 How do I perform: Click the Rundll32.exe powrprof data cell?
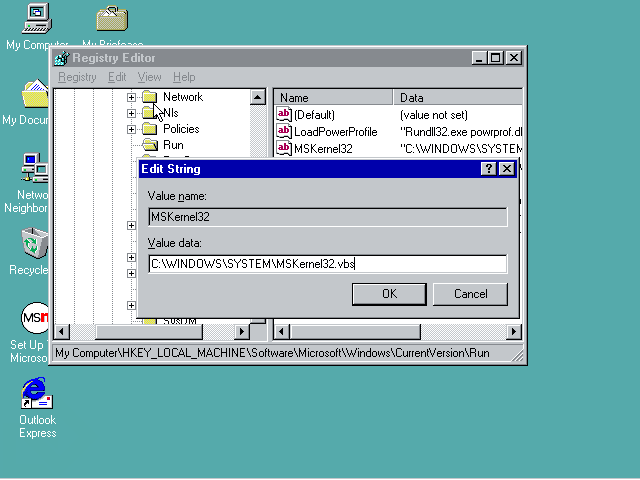click(461, 132)
